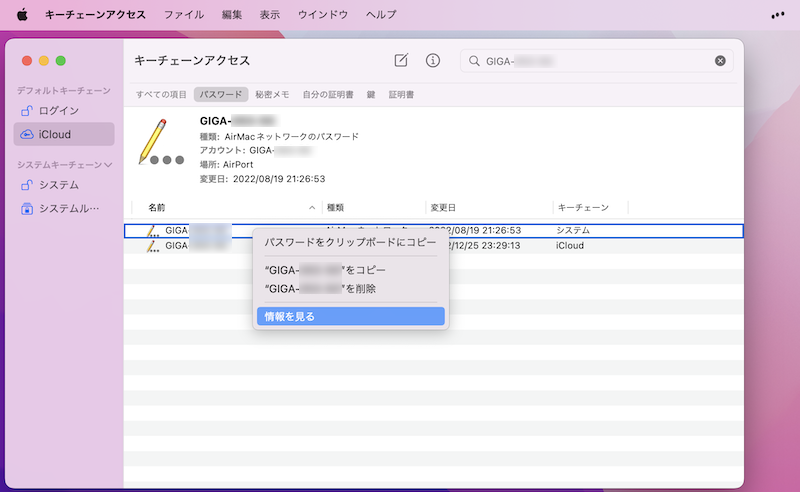
Task: Select the ログイン keychain in sidebar
Action: [59, 110]
